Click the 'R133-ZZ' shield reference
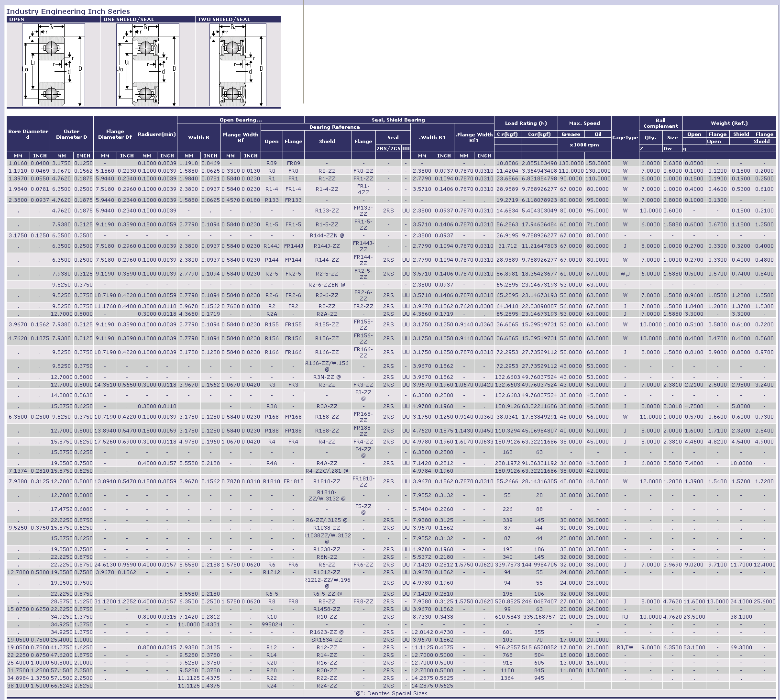780x700 pixels. (327, 211)
